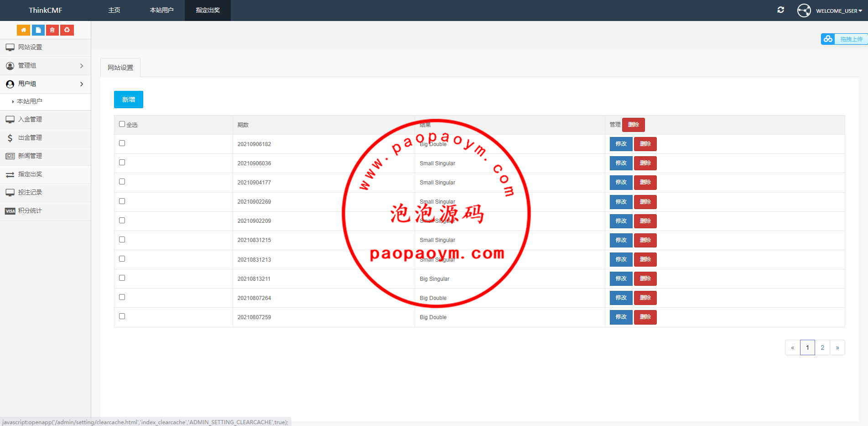Screen dimensions: 868x426
Task: Click 修改 for row 20210906036
Action: (x=621, y=163)
